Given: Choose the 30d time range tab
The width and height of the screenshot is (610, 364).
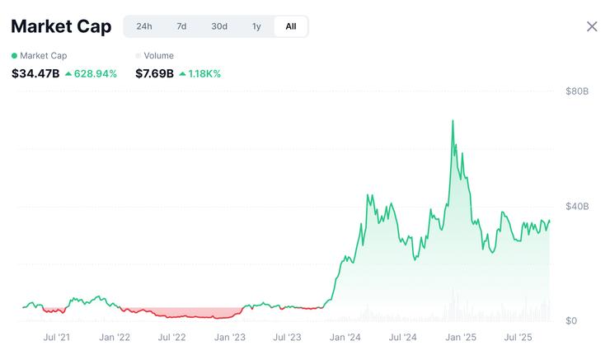Looking at the screenshot, I should click(219, 26).
